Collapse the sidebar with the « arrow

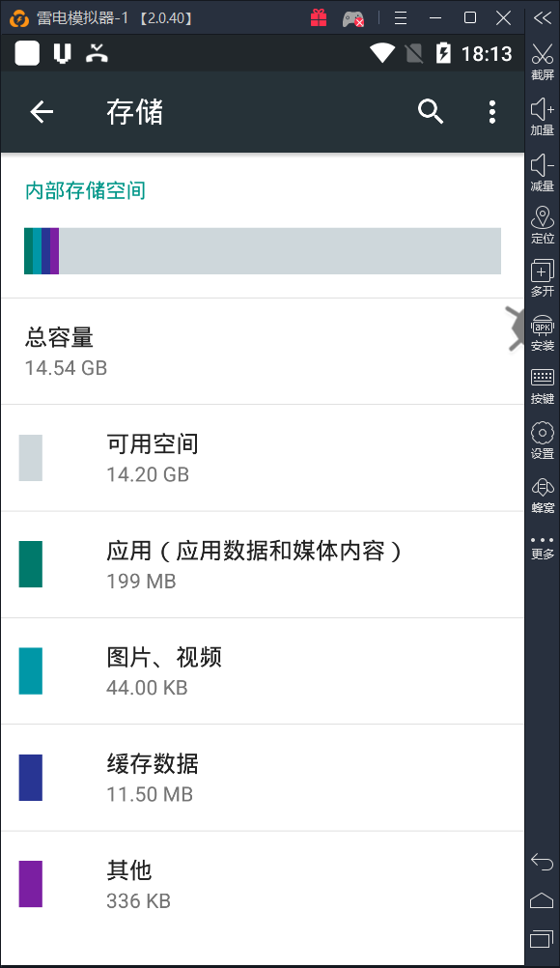coord(542,16)
